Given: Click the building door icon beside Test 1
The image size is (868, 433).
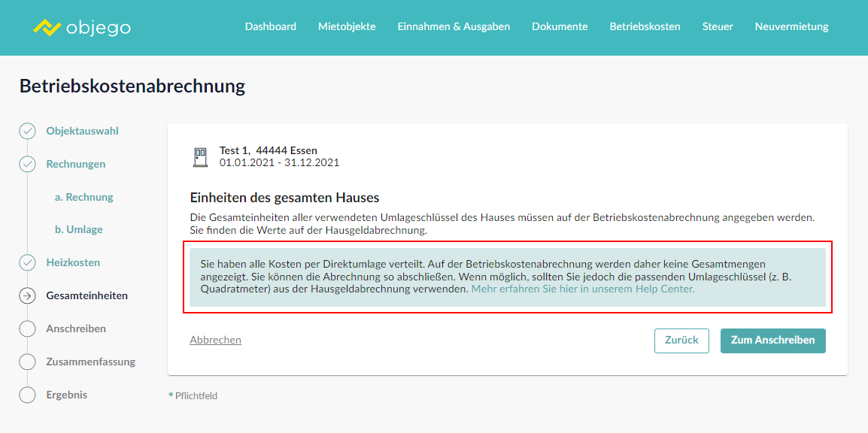Looking at the screenshot, I should pos(200,156).
